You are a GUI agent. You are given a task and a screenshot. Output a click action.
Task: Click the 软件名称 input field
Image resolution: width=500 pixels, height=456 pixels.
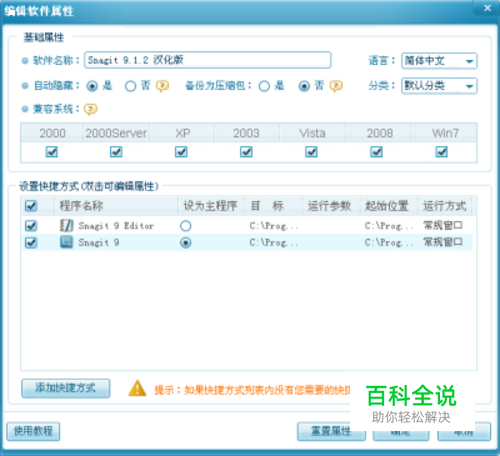click(x=207, y=60)
